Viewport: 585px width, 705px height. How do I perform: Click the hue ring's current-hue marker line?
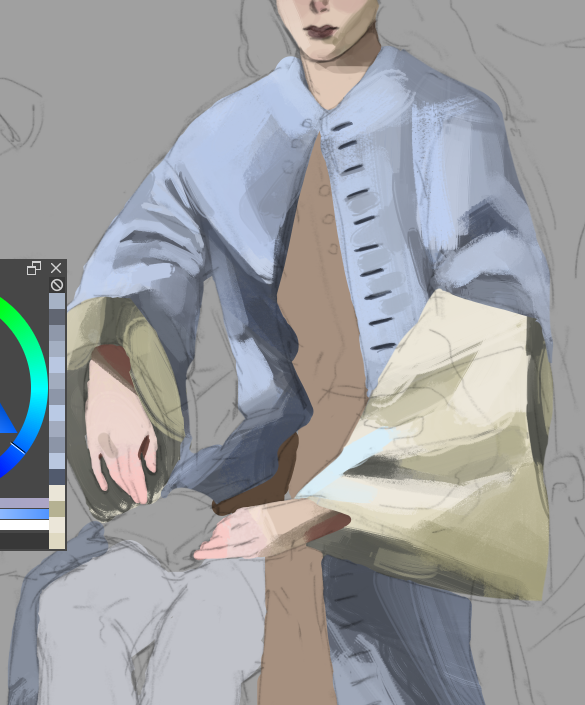[x=18, y=448]
